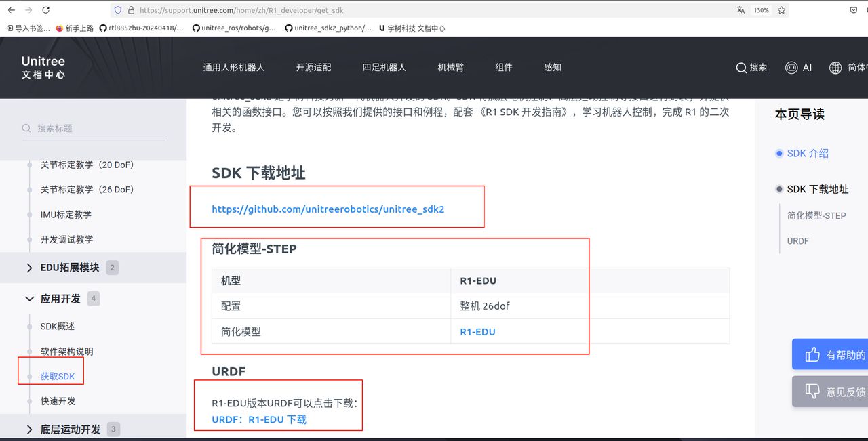Viewport: 868px width, 441px height.
Task: Open 宇树科技 文档中心 bookmark
Action: coord(412,28)
